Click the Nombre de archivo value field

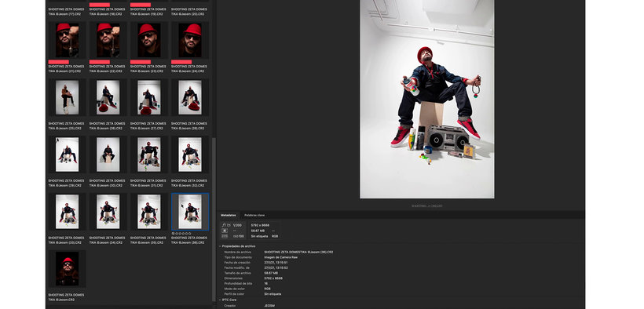pos(298,252)
